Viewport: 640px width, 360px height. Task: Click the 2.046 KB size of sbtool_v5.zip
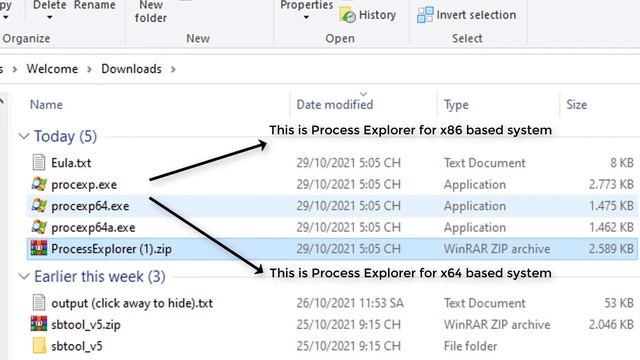click(611, 324)
